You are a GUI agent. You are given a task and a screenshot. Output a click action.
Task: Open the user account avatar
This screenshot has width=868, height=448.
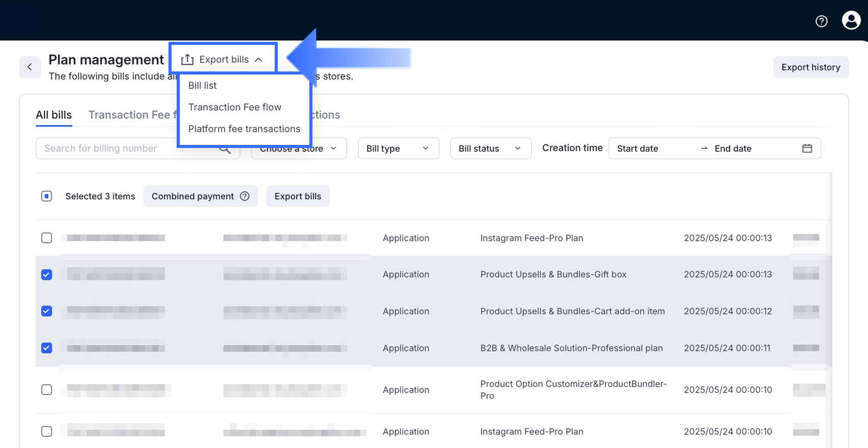[x=851, y=20]
